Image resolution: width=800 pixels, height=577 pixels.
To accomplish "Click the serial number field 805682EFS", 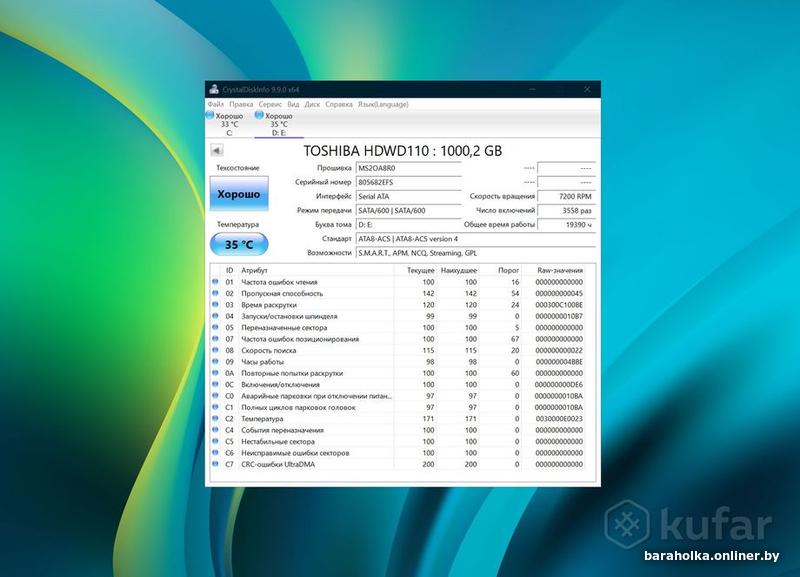I will click(409, 182).
